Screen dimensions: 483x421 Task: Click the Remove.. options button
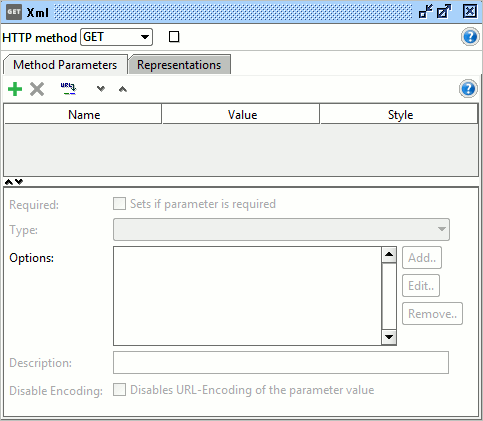pyautogui.click(x=432, y=314)
